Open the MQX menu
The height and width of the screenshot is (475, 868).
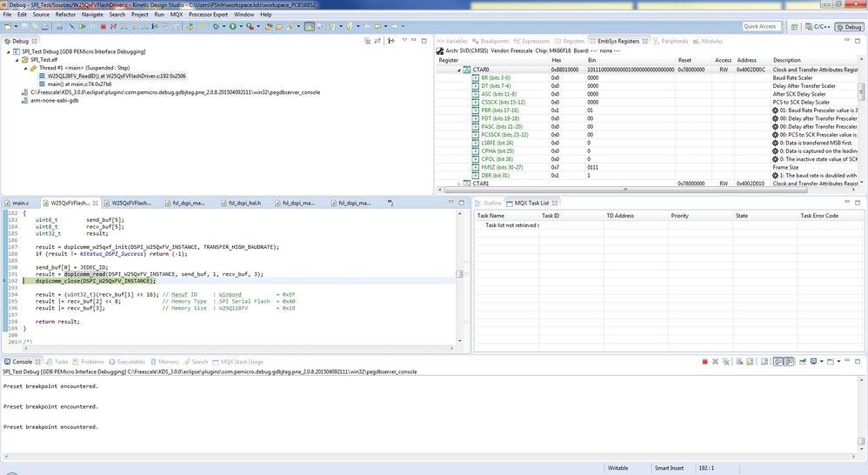click(177, 15)
